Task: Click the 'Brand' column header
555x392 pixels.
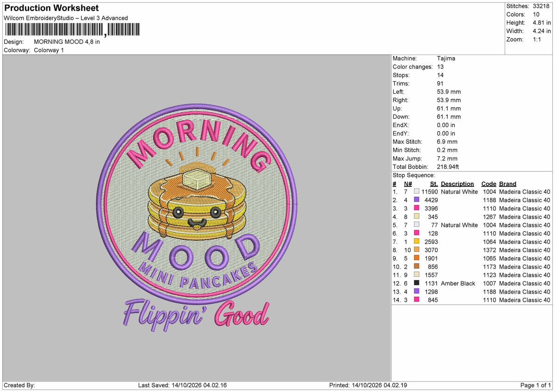Action: pyautogui.click(x=508, y=184)
